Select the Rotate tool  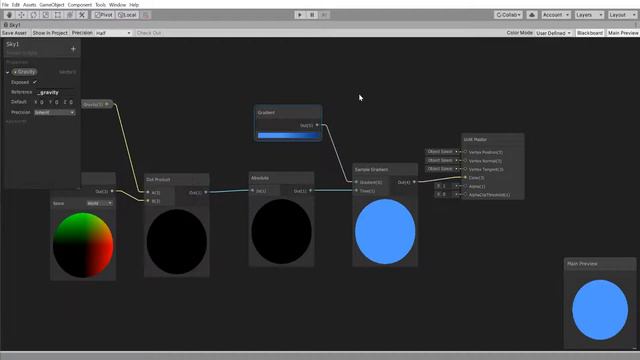[x=33, y=15]
